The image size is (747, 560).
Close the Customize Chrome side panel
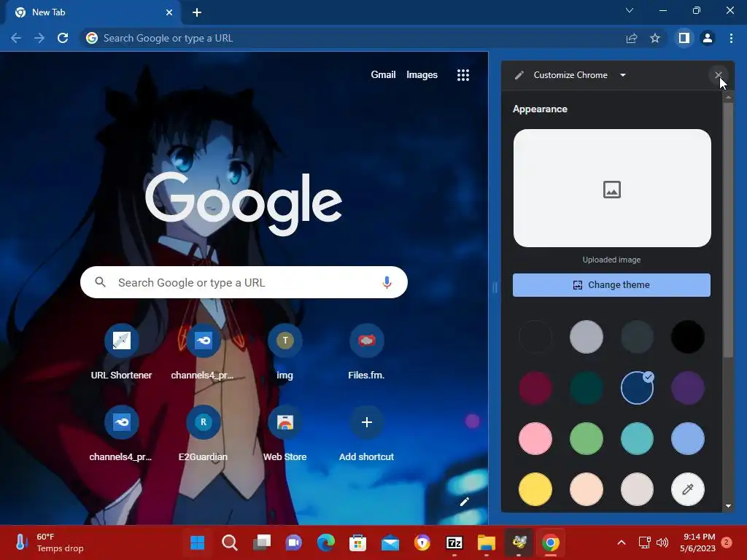click(x=719, y=75)
